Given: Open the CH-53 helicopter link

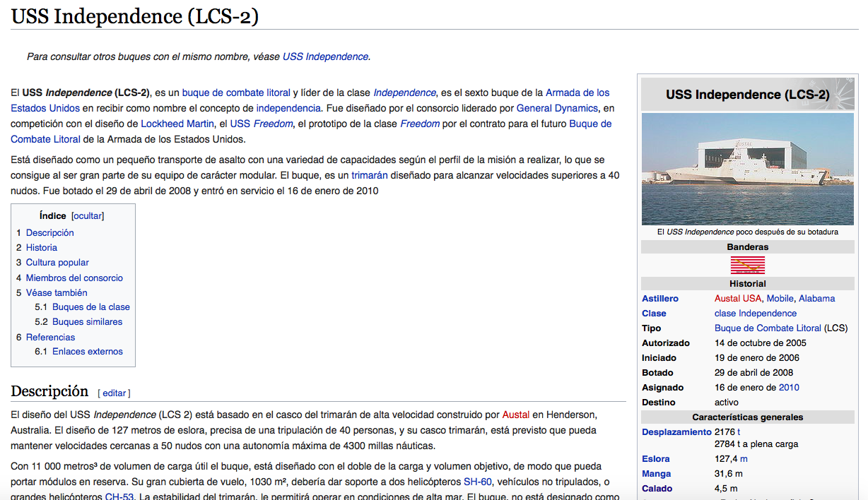Looking at the screenshot, I should coord(119,497).
